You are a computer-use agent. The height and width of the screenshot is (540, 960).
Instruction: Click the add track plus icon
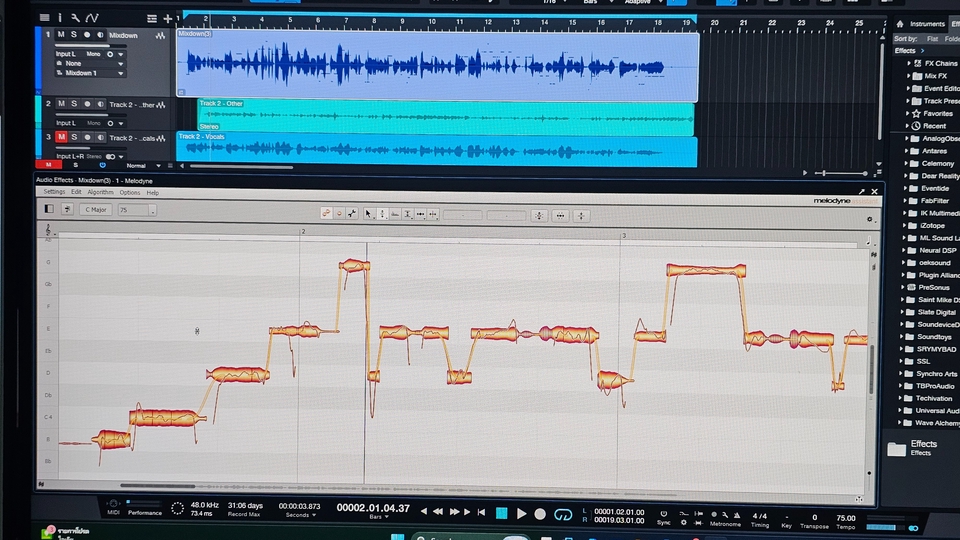coord(167,18)
